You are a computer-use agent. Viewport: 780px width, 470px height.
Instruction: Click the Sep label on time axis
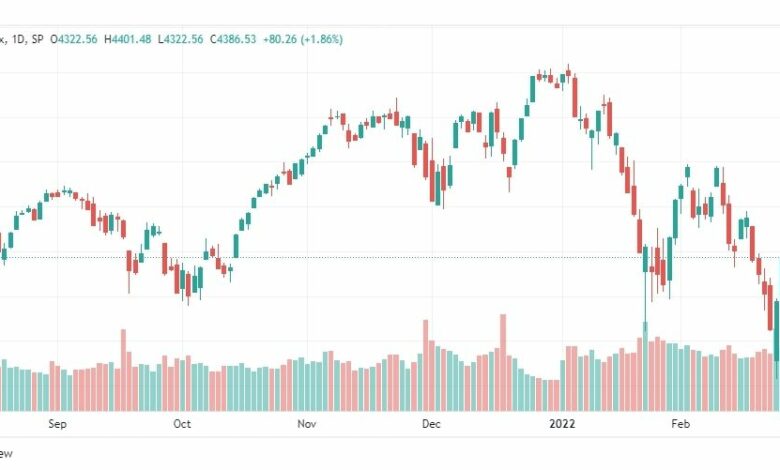coord(57,424)
